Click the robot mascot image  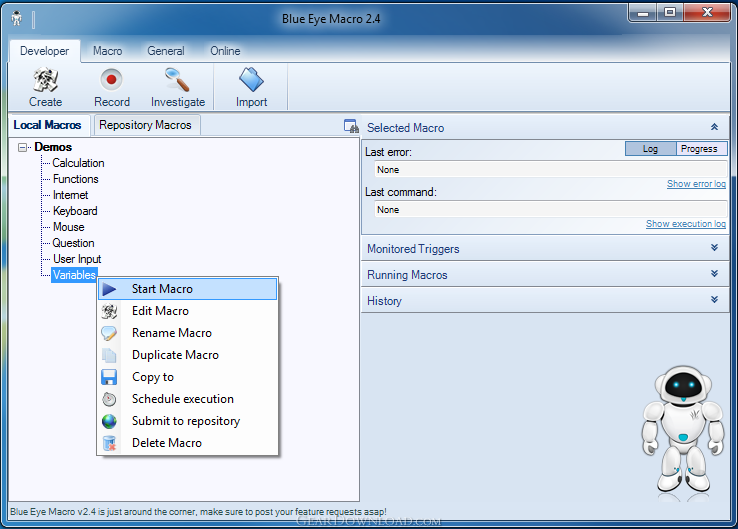683,431
